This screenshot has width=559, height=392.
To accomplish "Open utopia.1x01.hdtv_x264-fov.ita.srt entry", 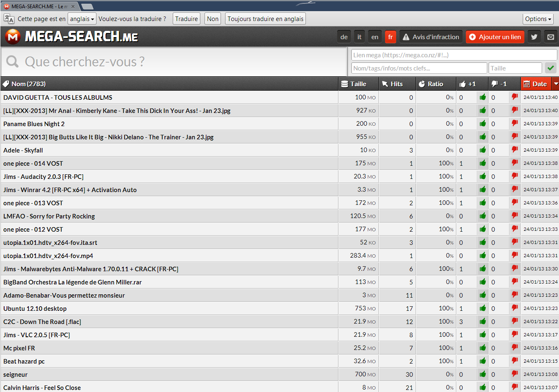I will point(50,242).
